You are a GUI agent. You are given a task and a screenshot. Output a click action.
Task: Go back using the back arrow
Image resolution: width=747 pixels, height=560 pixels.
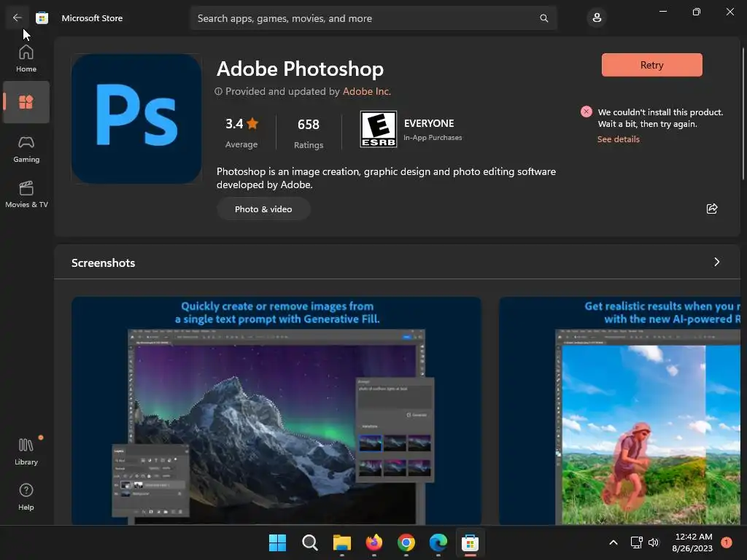pyautogui.click(x=18, y=17)
